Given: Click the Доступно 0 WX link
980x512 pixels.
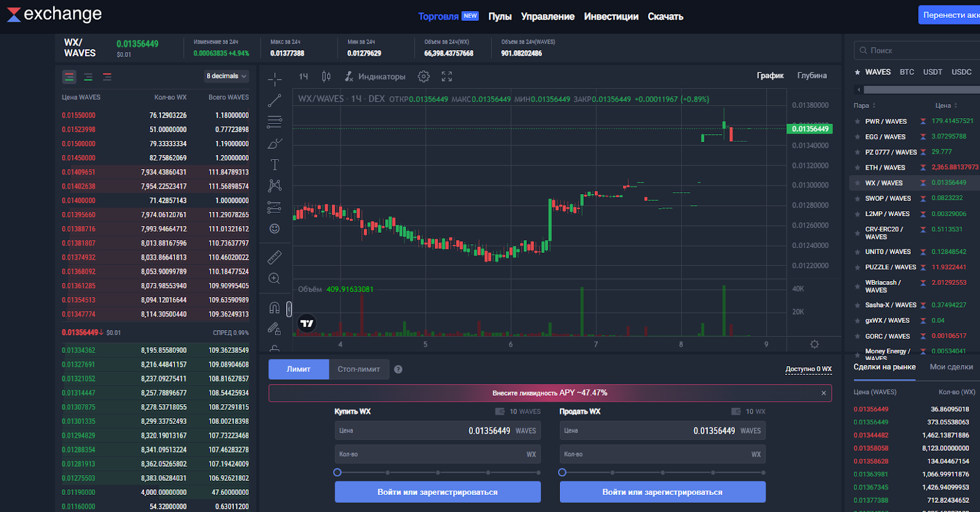Looking at the screenshot, I should point(809,369).
